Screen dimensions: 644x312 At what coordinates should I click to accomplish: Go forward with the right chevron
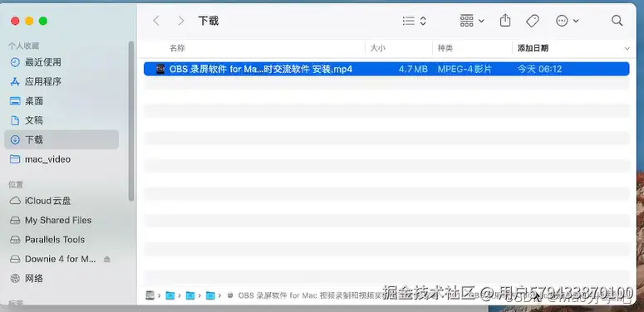click(180, 21)
